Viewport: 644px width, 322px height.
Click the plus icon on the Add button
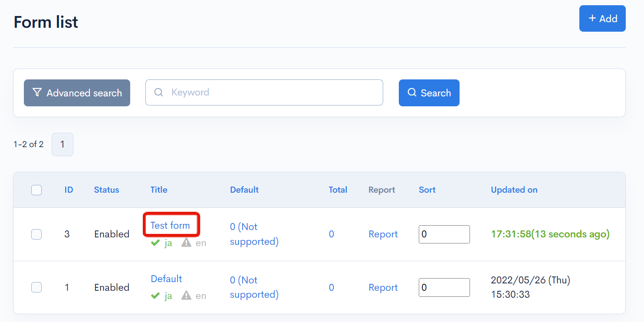(x=592, y=18)
